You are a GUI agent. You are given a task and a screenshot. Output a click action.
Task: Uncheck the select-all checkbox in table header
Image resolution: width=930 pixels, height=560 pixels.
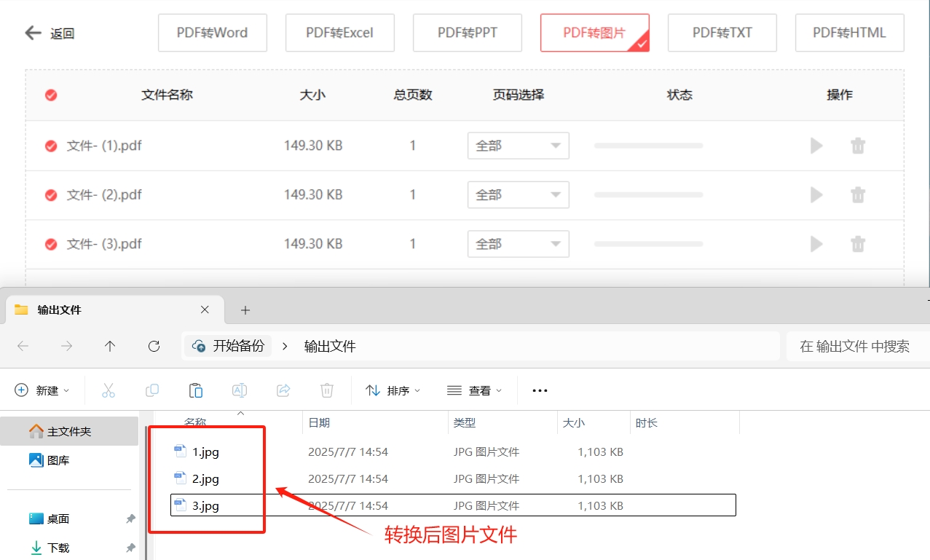(x=50, y=95)
